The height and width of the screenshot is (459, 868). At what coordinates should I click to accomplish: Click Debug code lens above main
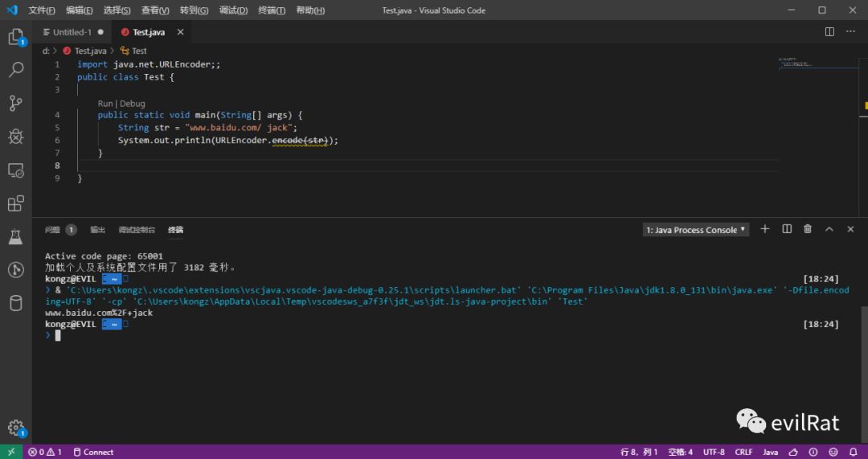[x=133, y=104]
